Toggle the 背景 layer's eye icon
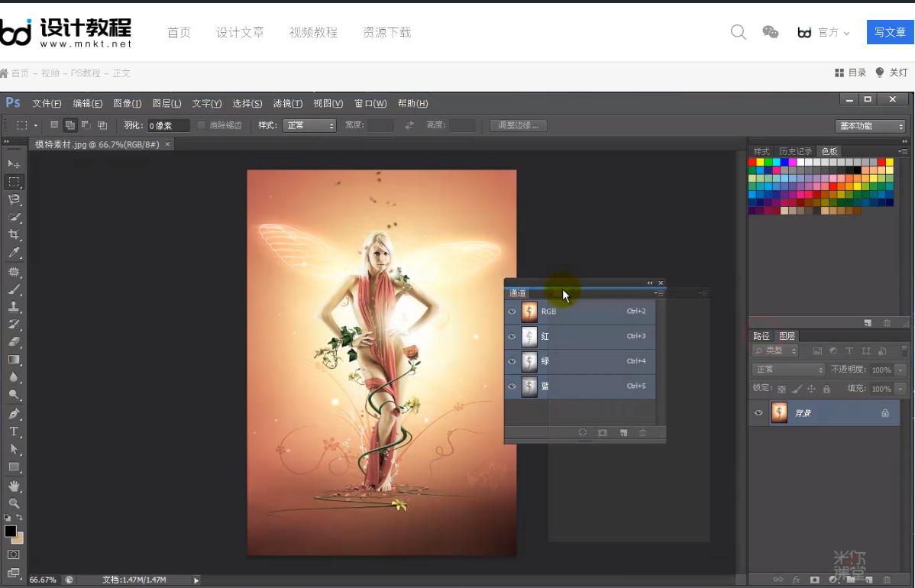Screen dimensions: 915x588 click(758, 412)
